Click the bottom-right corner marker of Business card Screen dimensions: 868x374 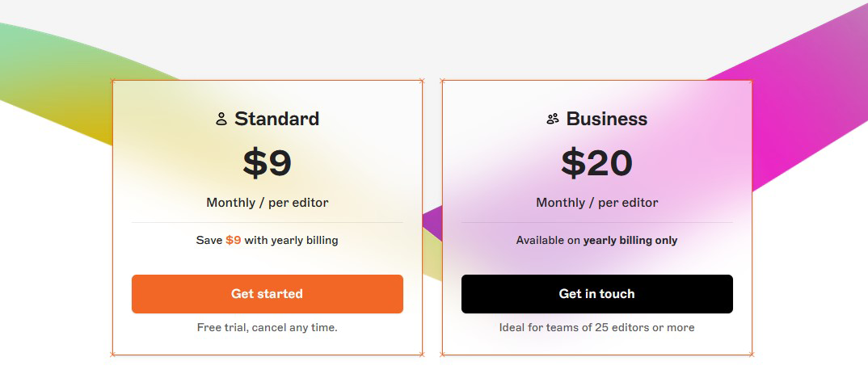(752, 354)
